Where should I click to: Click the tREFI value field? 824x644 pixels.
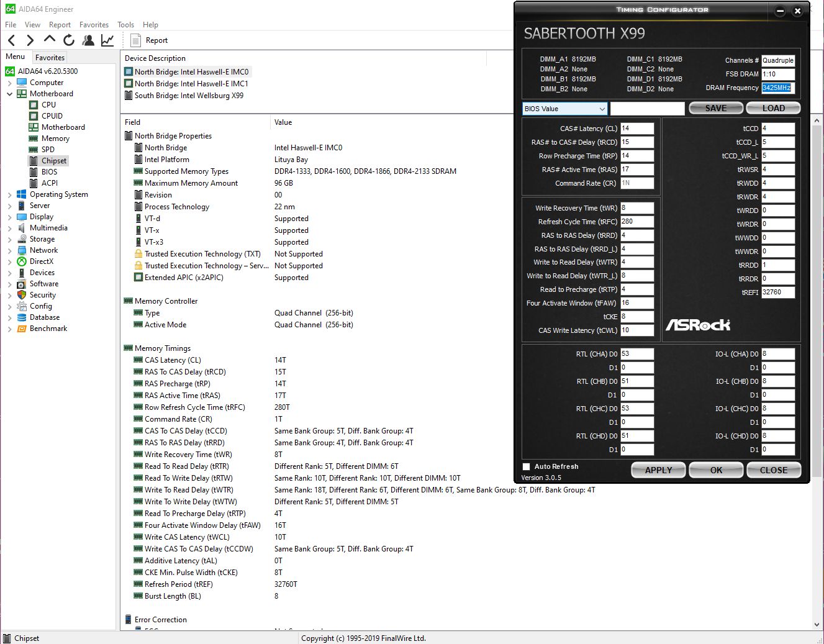coord(778,292)
